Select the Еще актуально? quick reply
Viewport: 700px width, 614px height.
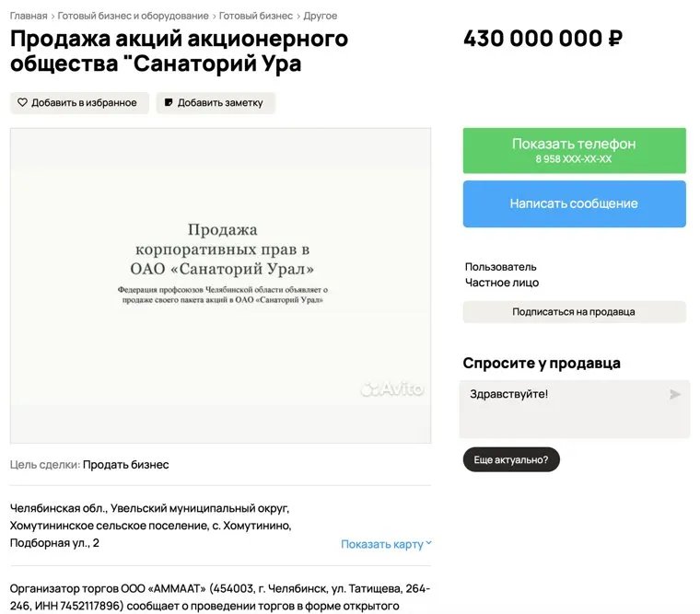pyautogui.click(x=511, y=459)
